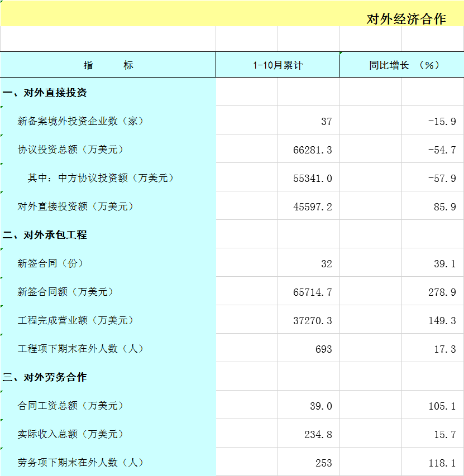Select the 指标 column header cell
This screenshot has height=476, width=464.
(x=108, y=65)
